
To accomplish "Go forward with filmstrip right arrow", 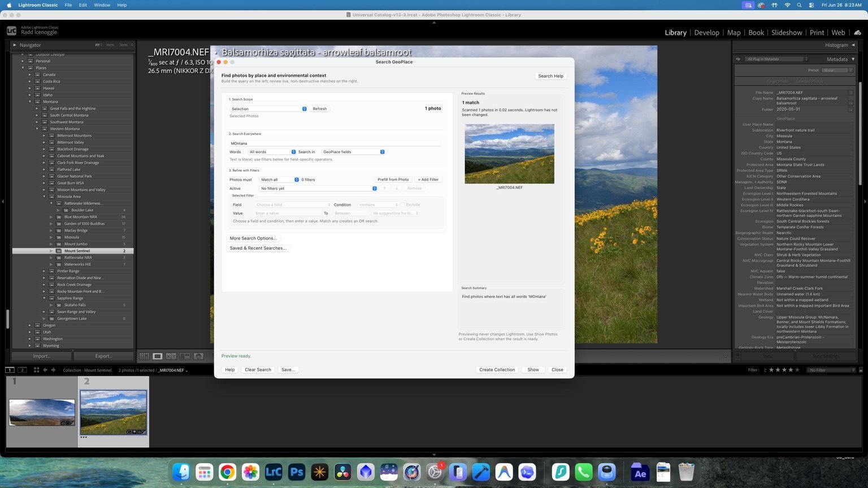I will point(53,370).
